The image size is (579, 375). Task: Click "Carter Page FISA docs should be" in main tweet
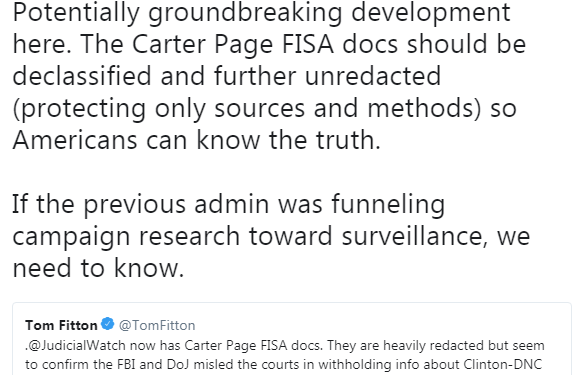[x=329, y=44]
